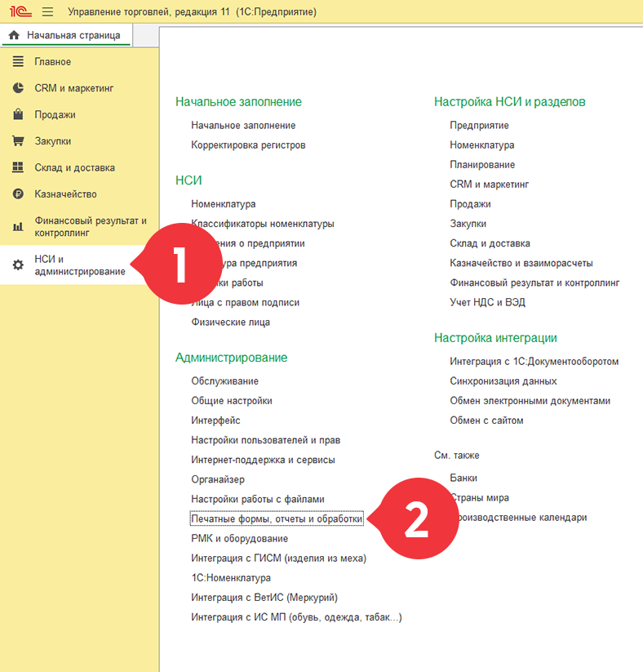The width and height of the screenshot is (643, 672).
Task: Click the Главное list icon
Action: (x=18, y=62)
